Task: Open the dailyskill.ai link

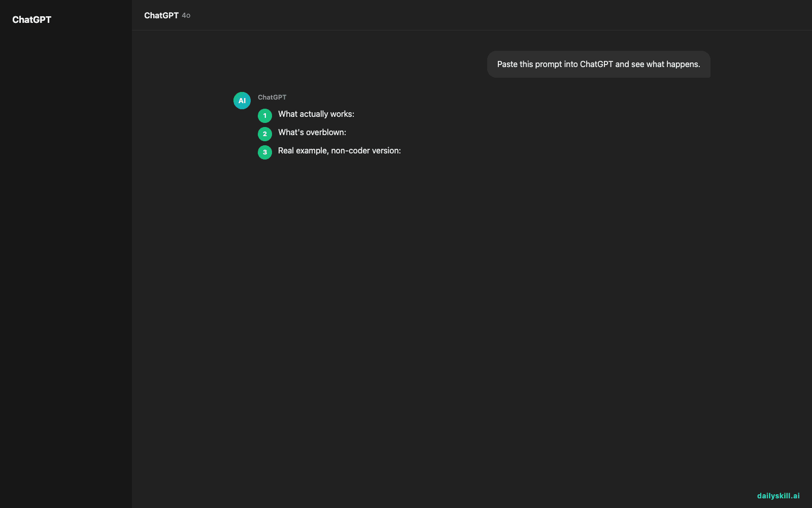Action: (x=779, y=496)
